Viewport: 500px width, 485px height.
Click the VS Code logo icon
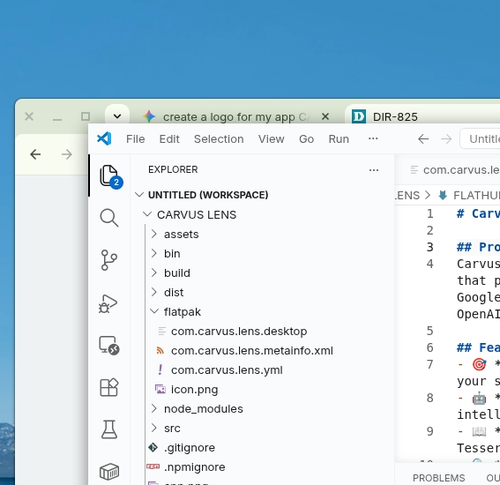pos(104,138)
